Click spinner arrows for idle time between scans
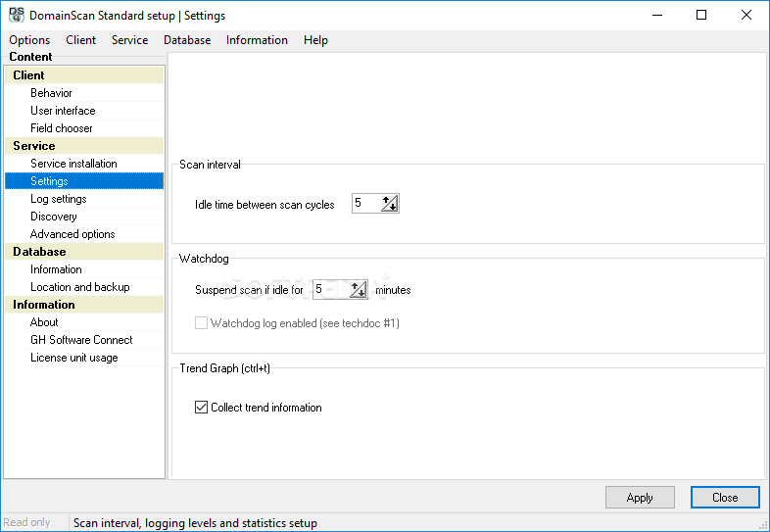 tap(390, 204)
